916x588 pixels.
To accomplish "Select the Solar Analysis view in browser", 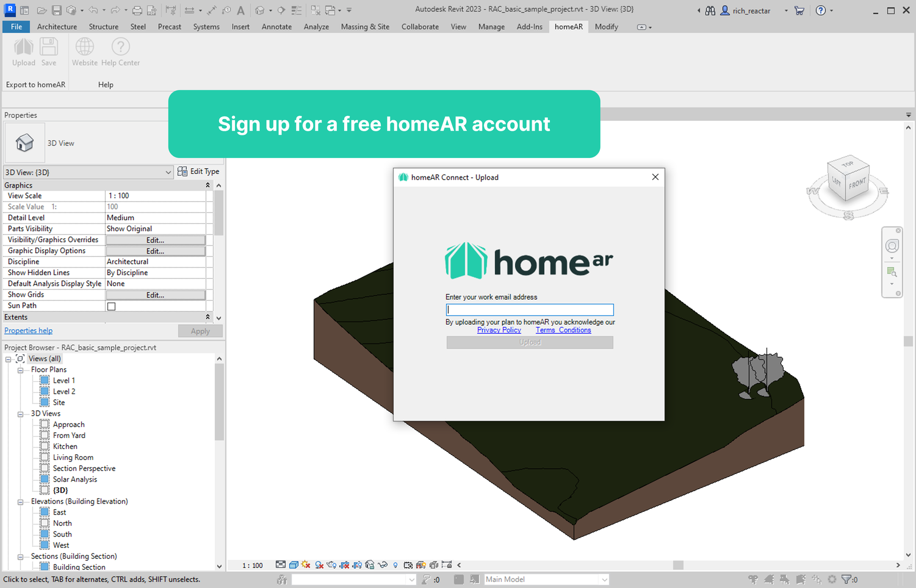I will (74, 479).
